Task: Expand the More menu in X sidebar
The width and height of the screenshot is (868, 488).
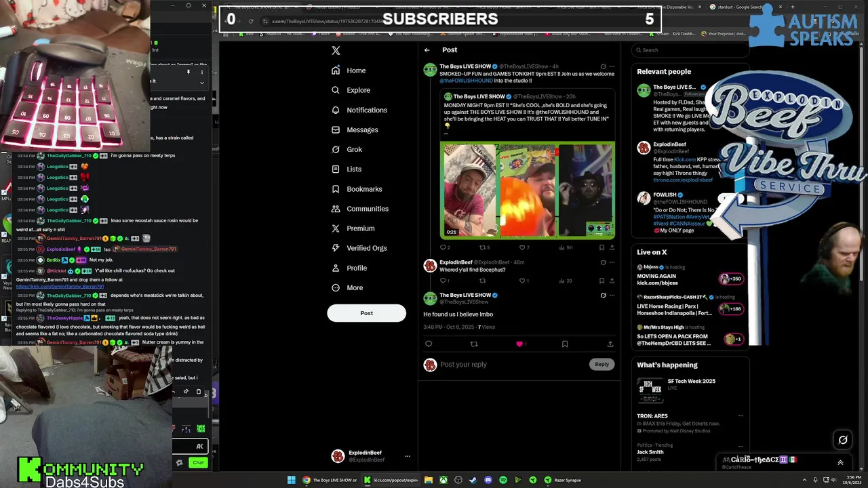Action: pyautogui.click(x=348, y=287)
